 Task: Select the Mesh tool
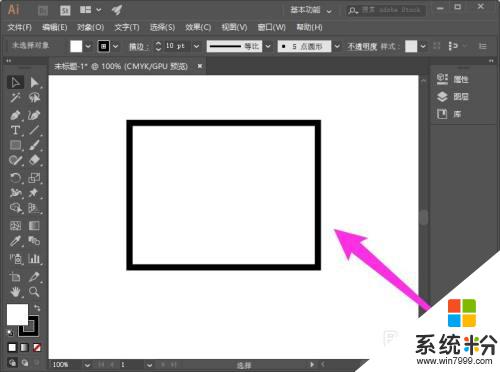coord(15,226)
